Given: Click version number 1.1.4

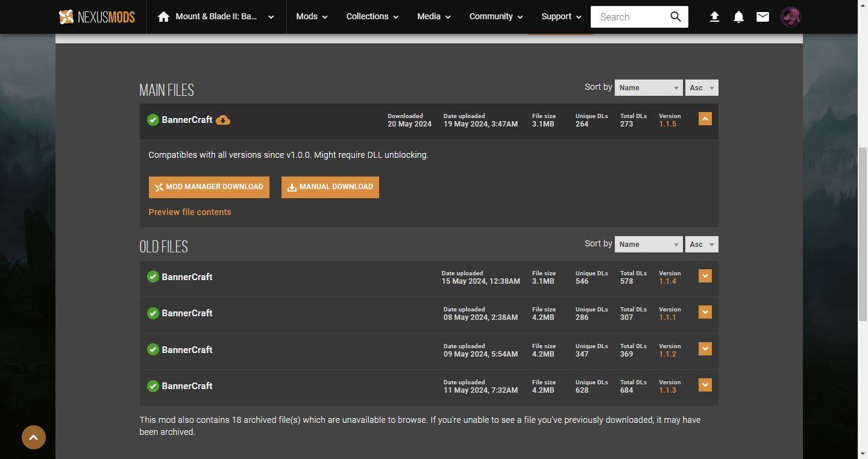Looking at the screenshot, I should click(x=668, y=281).
